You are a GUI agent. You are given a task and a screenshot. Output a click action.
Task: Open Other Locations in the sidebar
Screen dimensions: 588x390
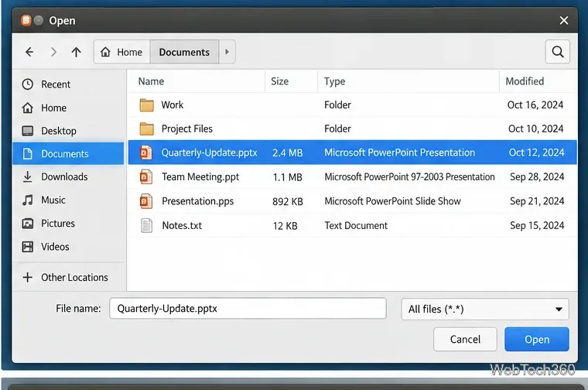pyautogui.click(x=68, y=277)
